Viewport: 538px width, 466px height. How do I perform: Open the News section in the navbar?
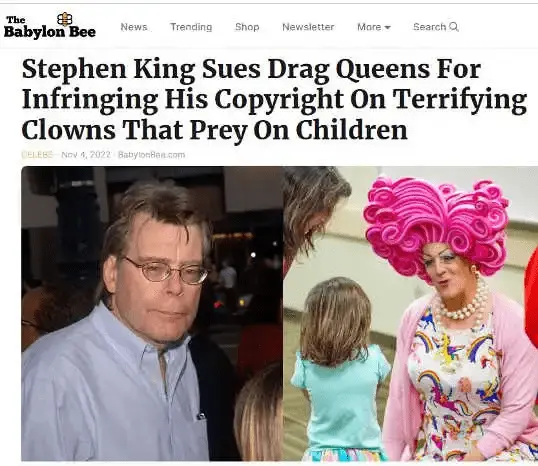[134, 27]
